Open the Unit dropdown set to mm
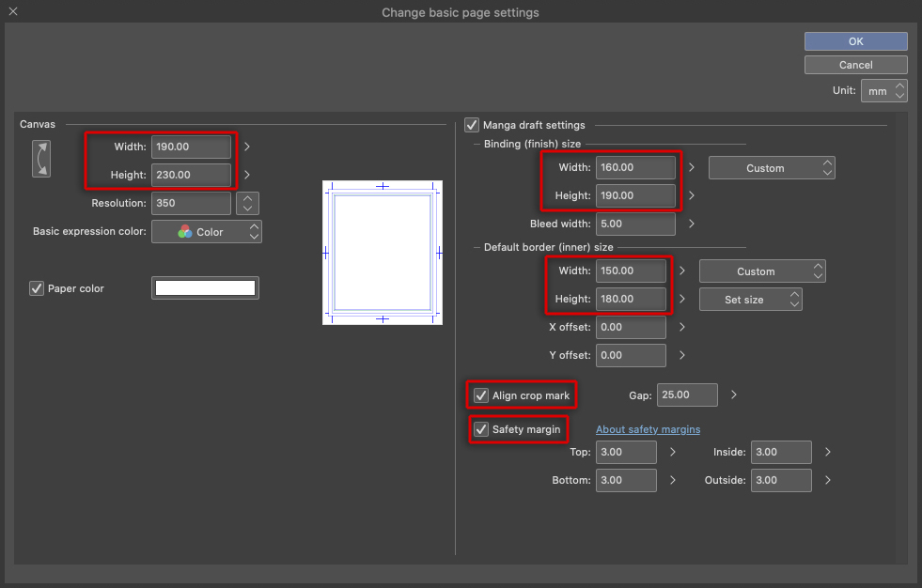The image size is (922, 588). pyautogui.click(x=883, y=91)
